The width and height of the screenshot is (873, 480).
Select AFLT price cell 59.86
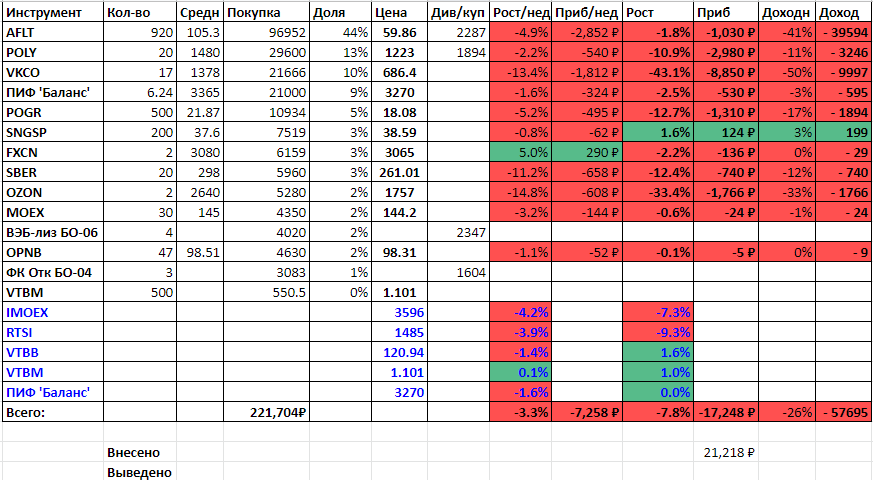tap(399, 32)
